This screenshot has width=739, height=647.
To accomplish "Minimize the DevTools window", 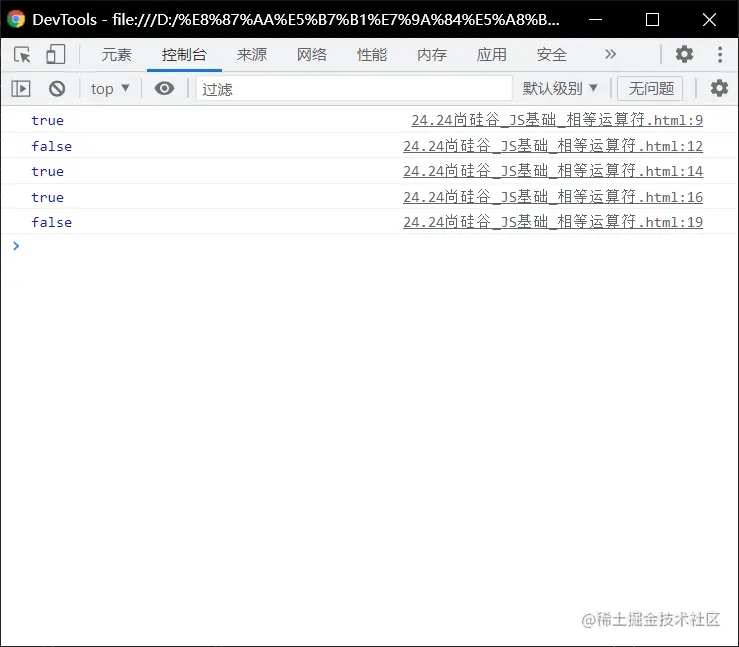I will click(596, 19).
